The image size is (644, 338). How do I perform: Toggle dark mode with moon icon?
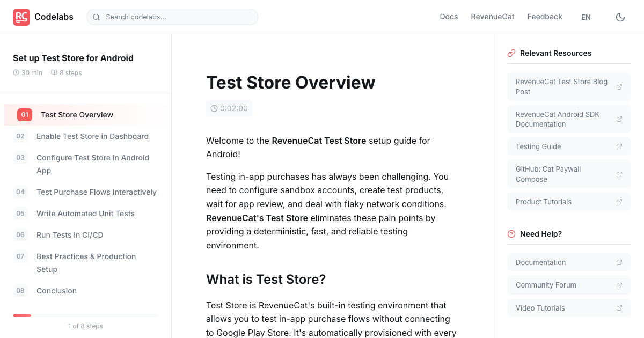620,17
